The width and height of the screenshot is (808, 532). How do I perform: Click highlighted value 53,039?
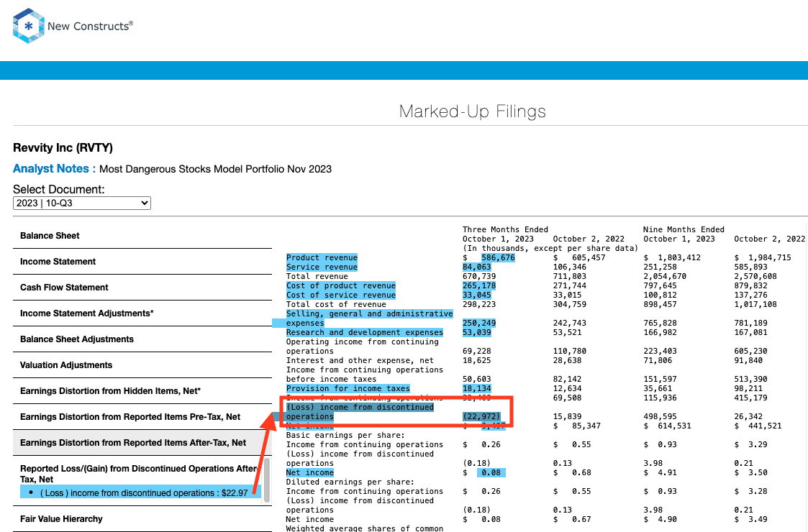pos(476,333)
